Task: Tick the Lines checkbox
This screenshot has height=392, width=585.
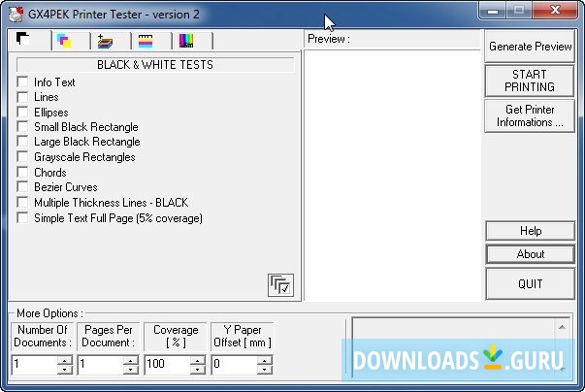Action: (x=22, y=97)
